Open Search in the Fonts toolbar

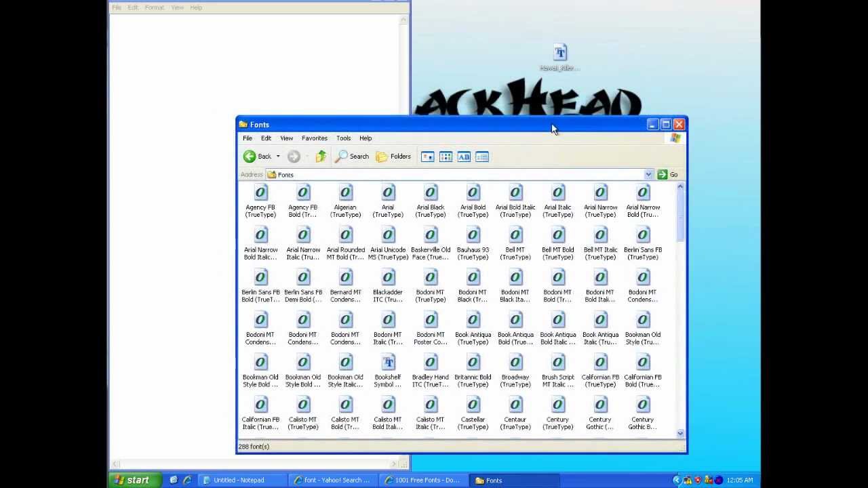353,157
